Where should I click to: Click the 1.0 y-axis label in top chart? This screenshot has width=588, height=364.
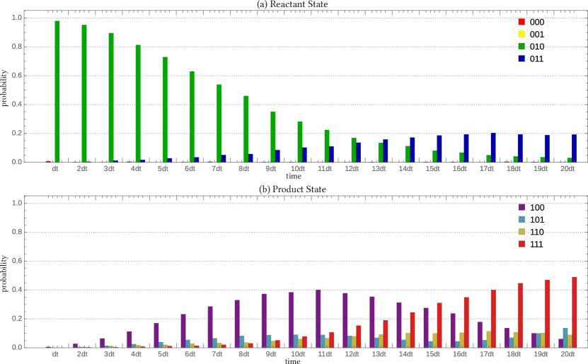pos(18,17)
